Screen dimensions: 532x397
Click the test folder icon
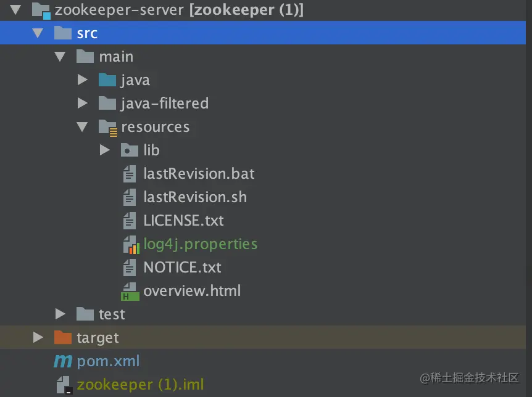click(x=85, y=314)
